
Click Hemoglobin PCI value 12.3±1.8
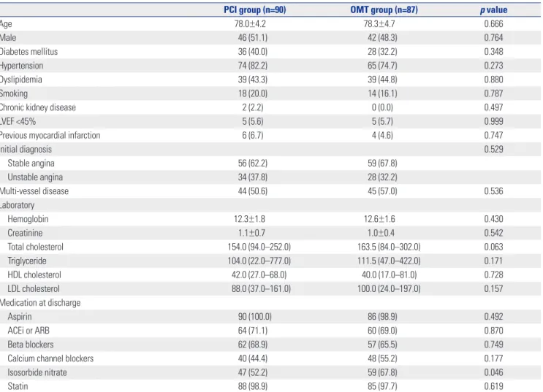coord(249,219)
